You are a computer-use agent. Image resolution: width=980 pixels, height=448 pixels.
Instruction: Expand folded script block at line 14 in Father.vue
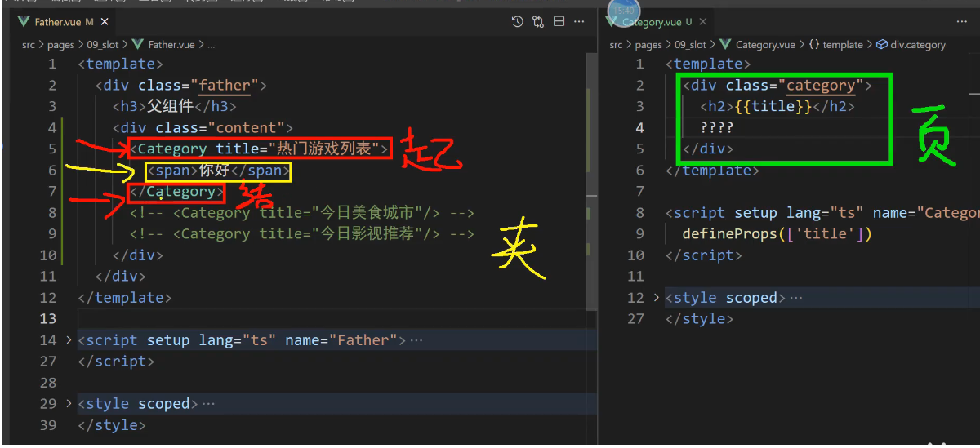(68, 340)
